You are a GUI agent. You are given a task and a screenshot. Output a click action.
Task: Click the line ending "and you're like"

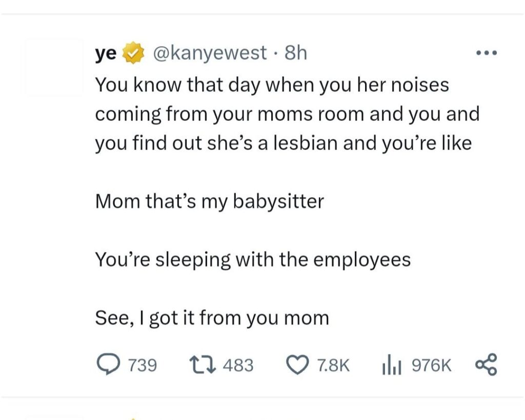(x=283, y=143)
